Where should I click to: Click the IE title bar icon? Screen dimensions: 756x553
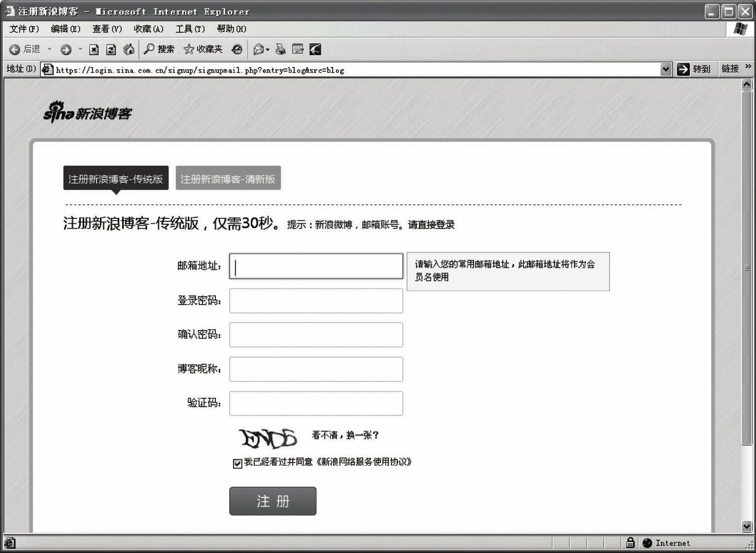point(10,11)
